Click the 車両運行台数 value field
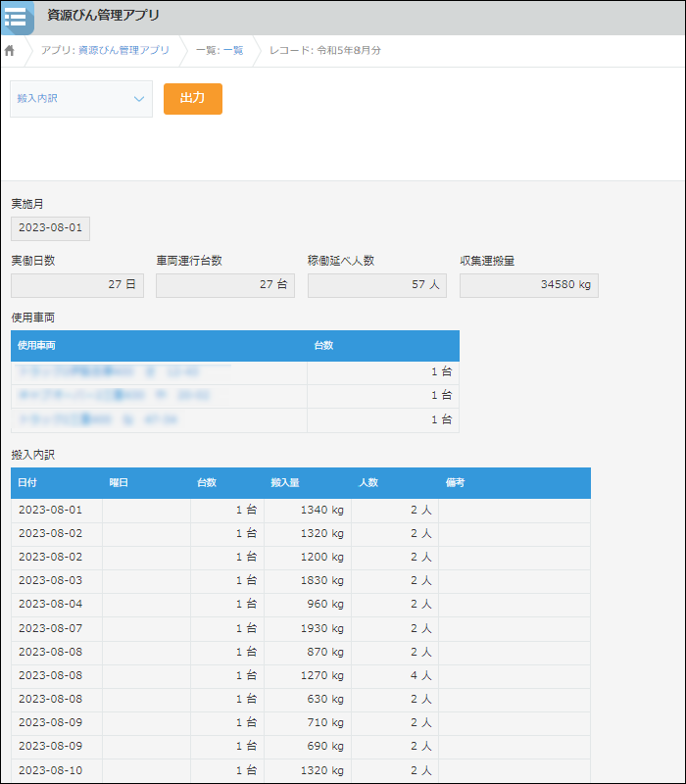686x784 pixels. [225, 285]
